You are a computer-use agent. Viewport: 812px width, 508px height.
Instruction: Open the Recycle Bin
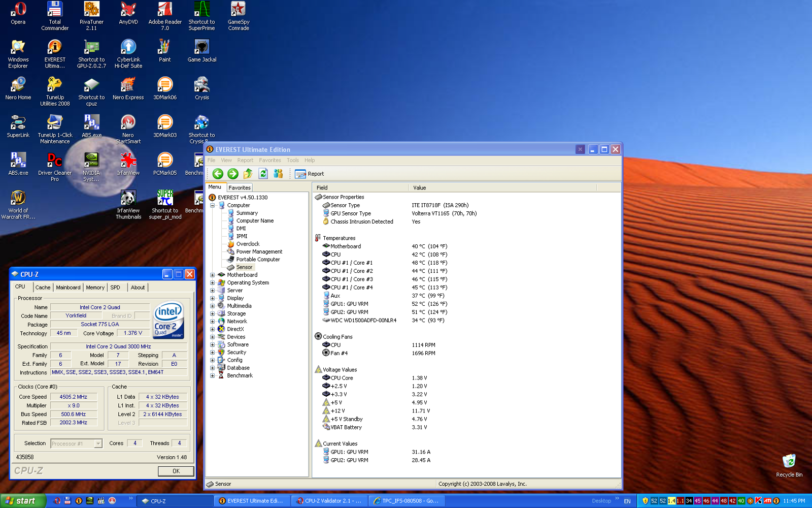[789, 465]
